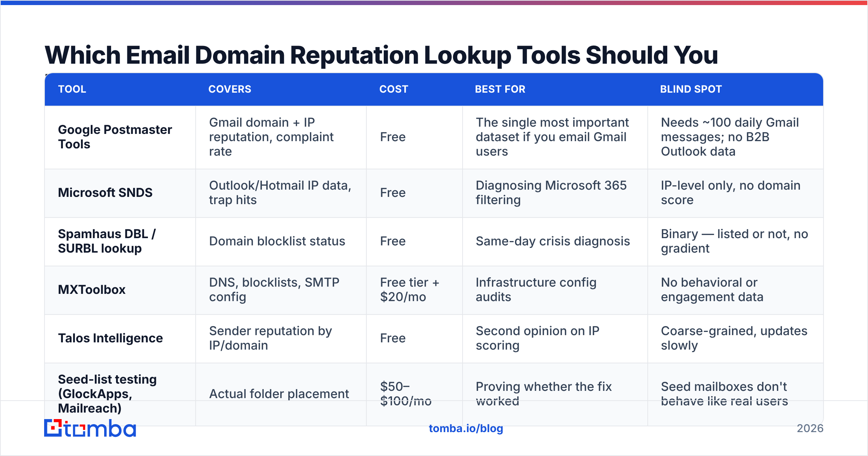Select the Microsoft SNDS cell

point(120,193)
